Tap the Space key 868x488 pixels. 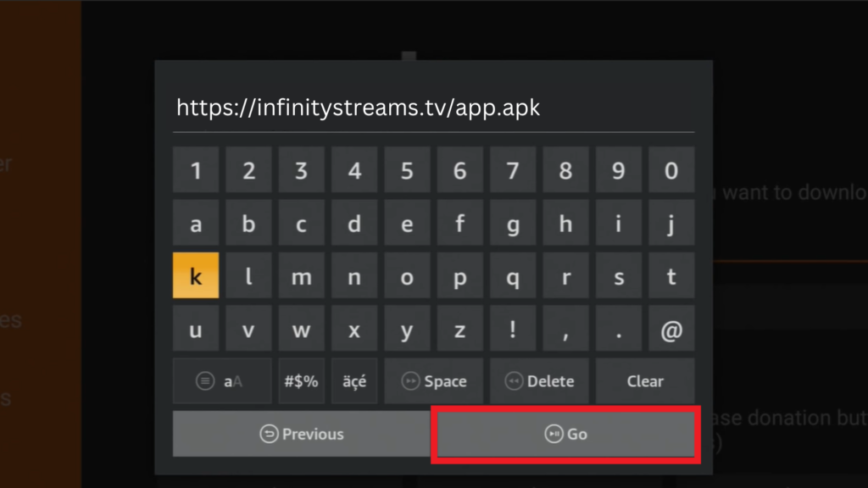pyautogui.click(x=433, y=381)
